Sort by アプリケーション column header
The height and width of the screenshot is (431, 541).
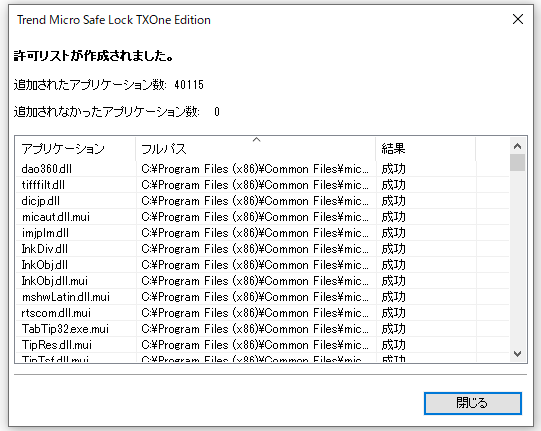(75, 149)
